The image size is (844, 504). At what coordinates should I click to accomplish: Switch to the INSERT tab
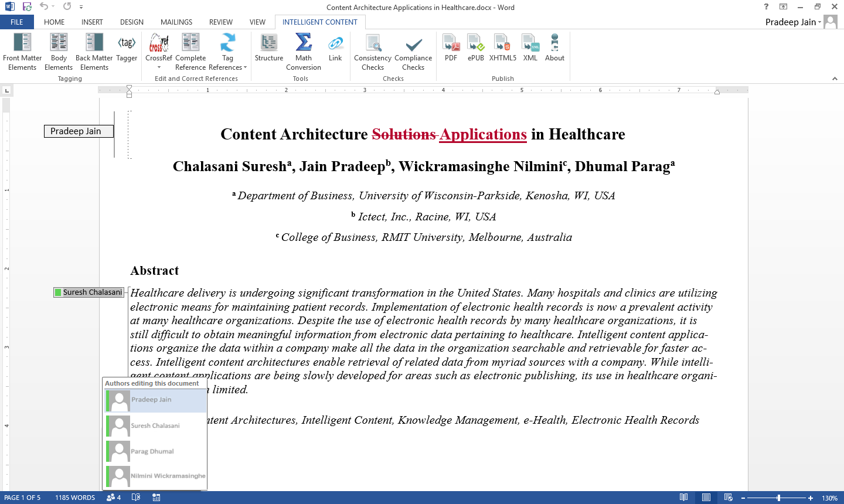click(92, 22)
